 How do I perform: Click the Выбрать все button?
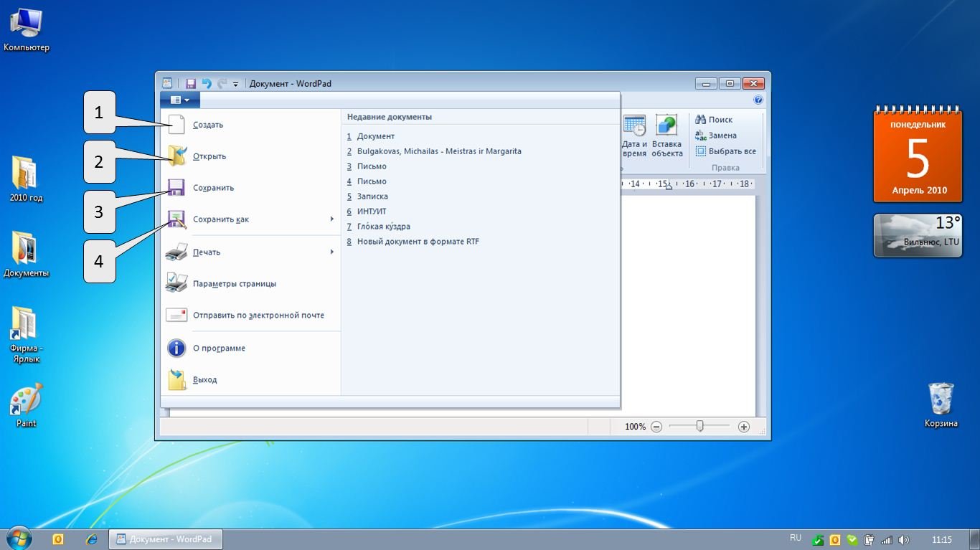725,151
